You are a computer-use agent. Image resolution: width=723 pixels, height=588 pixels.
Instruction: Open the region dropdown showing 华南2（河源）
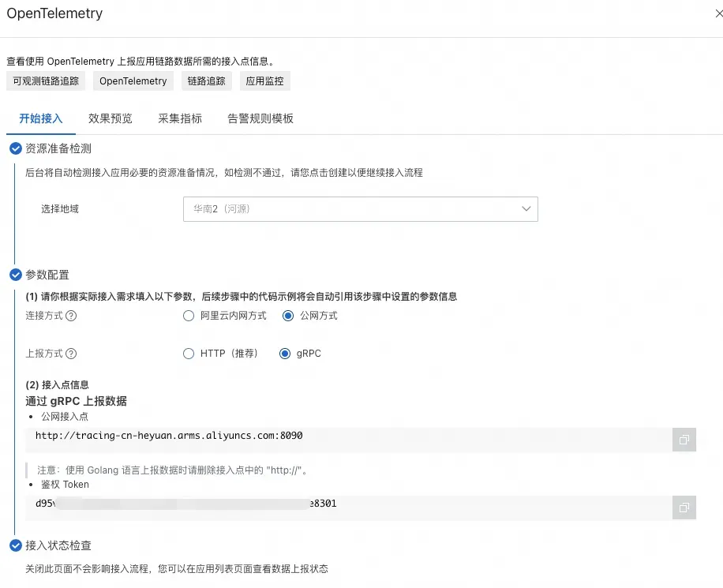[x=360, y=208]
